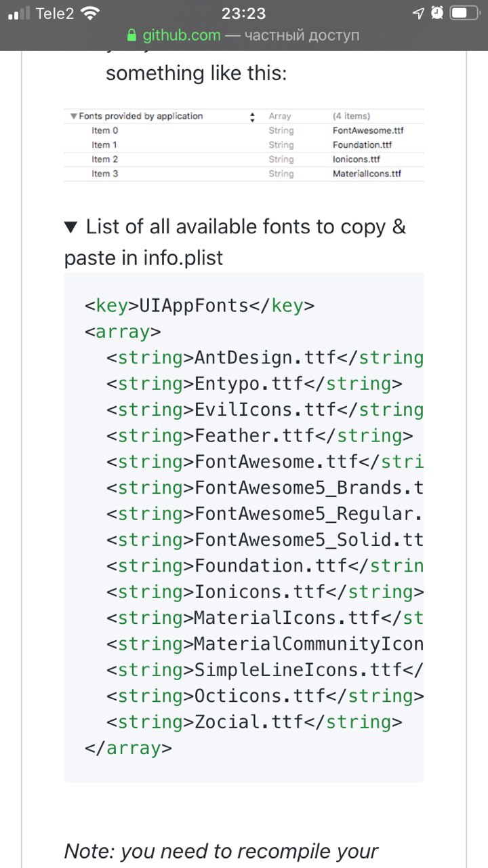Tap the battery indicator icon
Viewport: 488px width, 868px height.
pyautogui.click(x=464, y=13)
